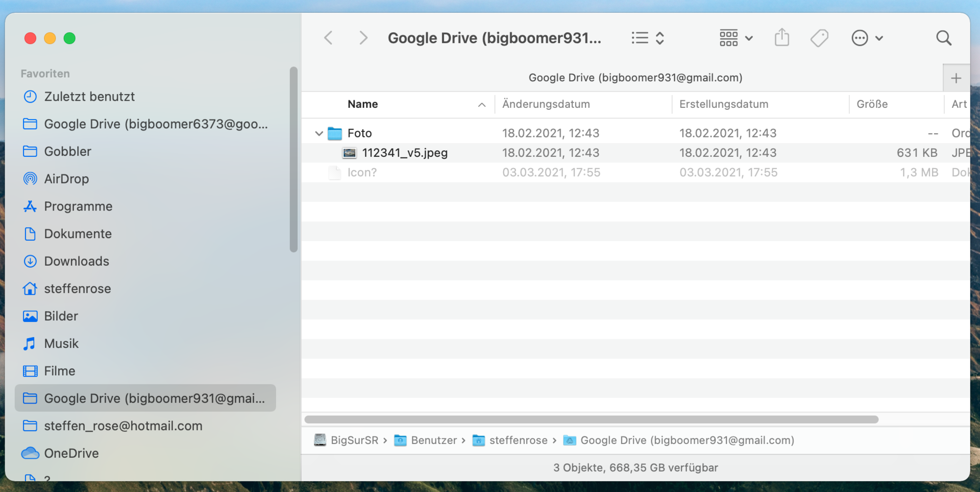Open steffen_rose@hotmail.com in sidebar
The width and height of the screenshot is (980, 492).
(123, 426)
